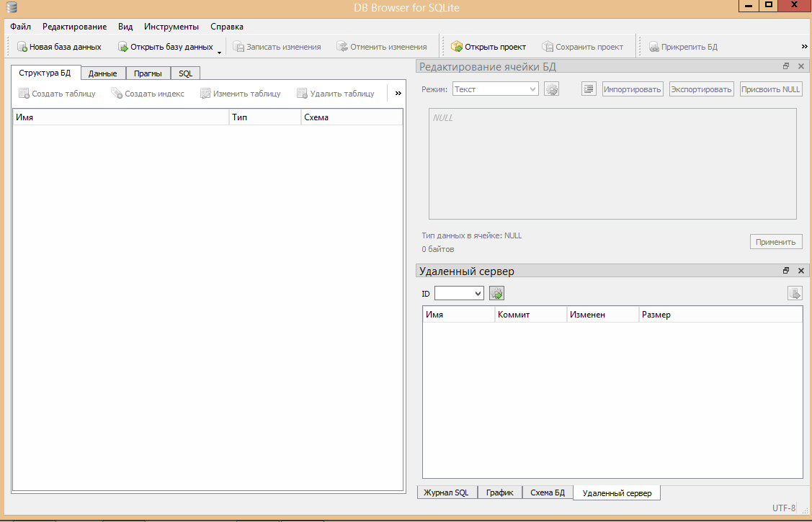The height and width of the screenshot is (522, 812).
Task: Click the Имя column header in structure list
Action: [120, 117]
